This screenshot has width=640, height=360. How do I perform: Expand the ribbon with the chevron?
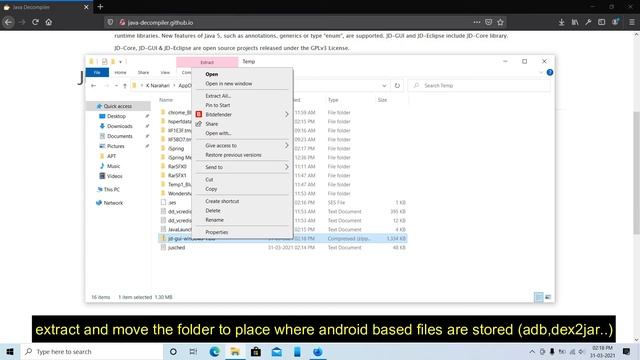(x=541, y=72)
